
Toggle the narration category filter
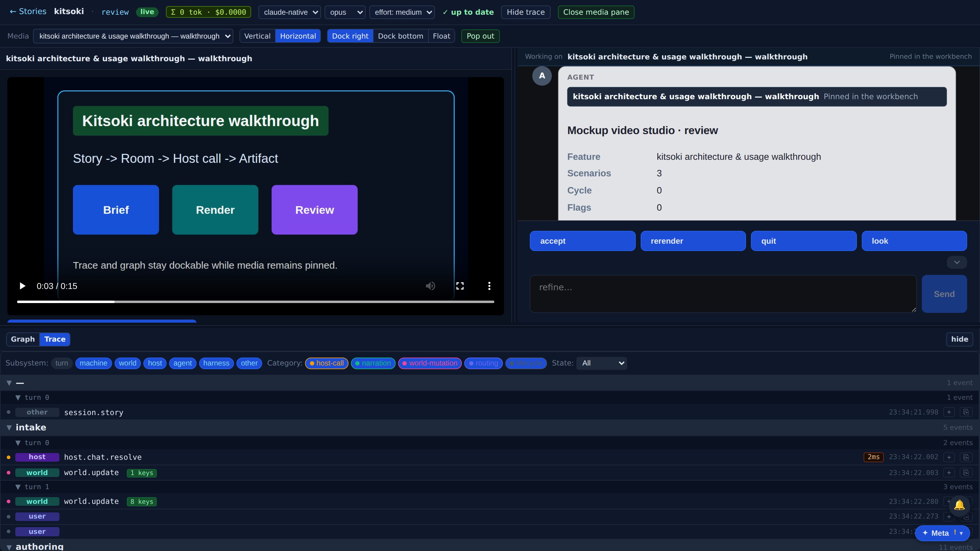(x=373, y=363)
